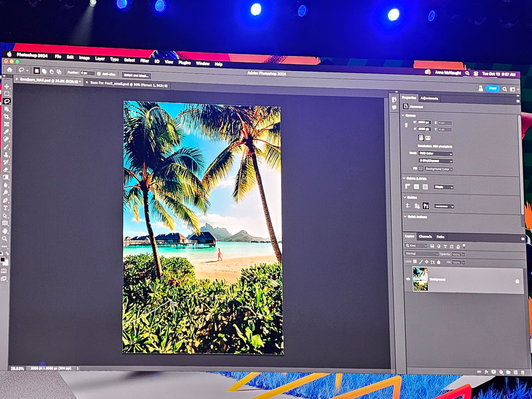Click the Select and Mask button
This screenshot has height=399, width=532.
[136, 75]
